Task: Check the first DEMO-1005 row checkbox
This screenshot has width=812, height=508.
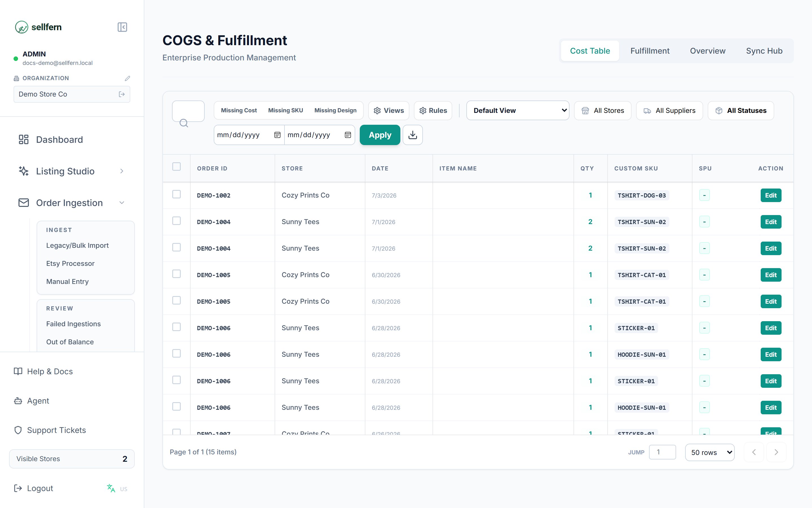Action: [x=176, y=274]
